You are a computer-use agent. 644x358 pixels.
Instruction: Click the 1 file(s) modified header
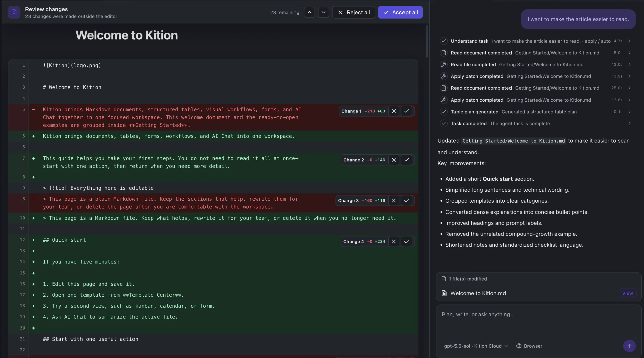[x=538, y=279]
